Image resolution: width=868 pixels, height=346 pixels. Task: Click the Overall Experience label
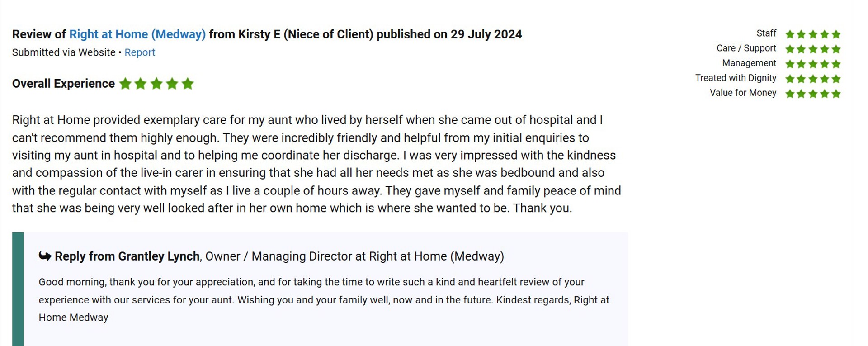coord(63,84)
